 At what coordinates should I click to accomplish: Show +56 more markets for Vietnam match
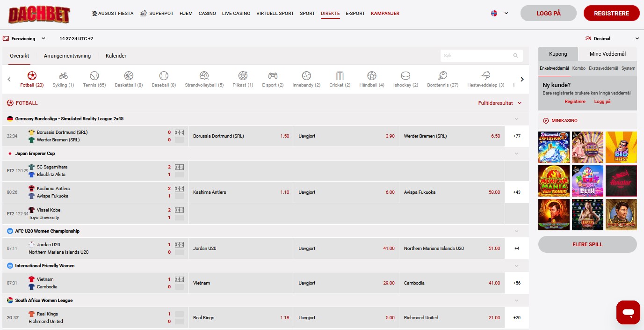click(517, 283)
